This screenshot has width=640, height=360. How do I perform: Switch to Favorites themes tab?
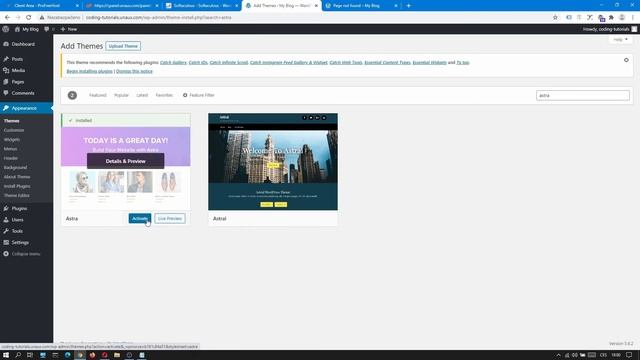point(164,95)
